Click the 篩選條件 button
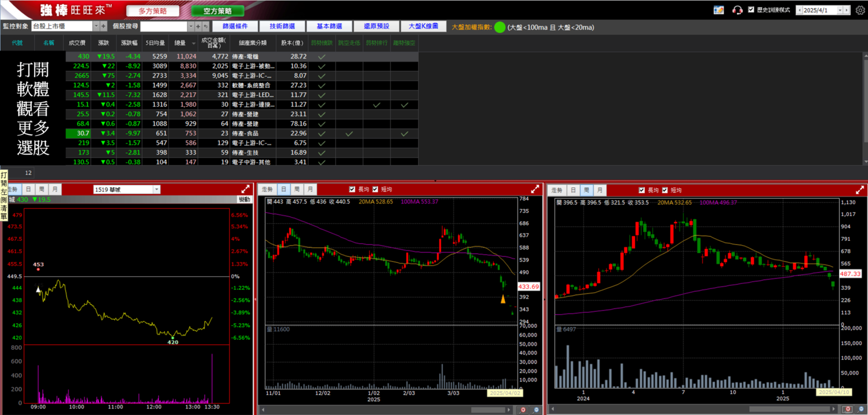 point(235,27)
